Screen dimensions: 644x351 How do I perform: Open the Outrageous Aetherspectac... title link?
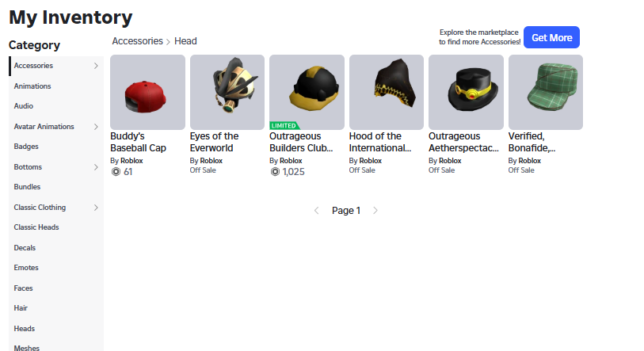(x=463, y=142)
